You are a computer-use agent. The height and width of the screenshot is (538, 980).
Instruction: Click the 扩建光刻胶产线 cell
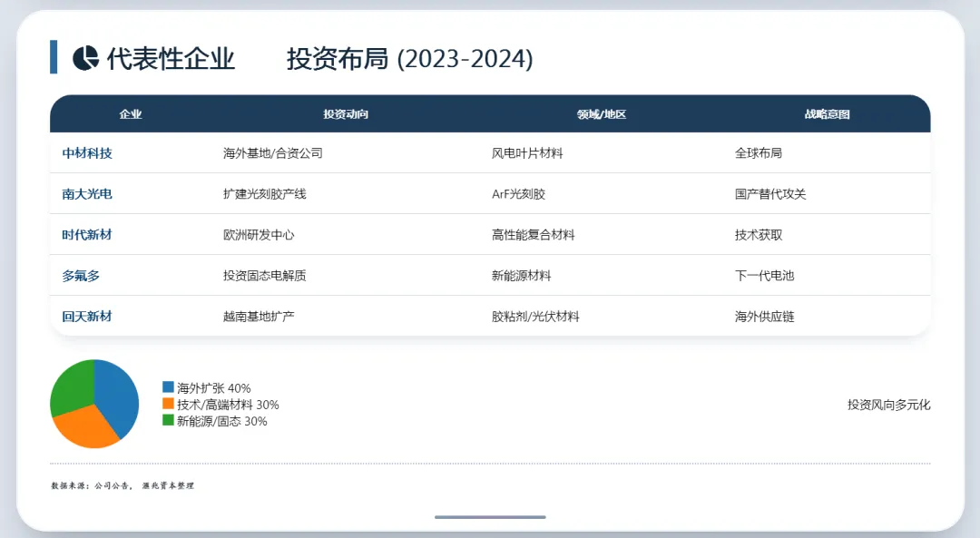[x=265, y=194]
